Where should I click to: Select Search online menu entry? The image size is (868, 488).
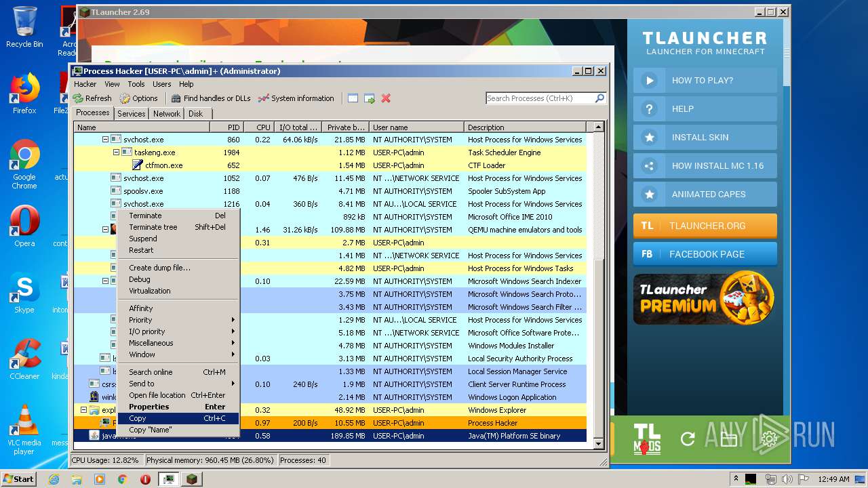click(178, 372)
